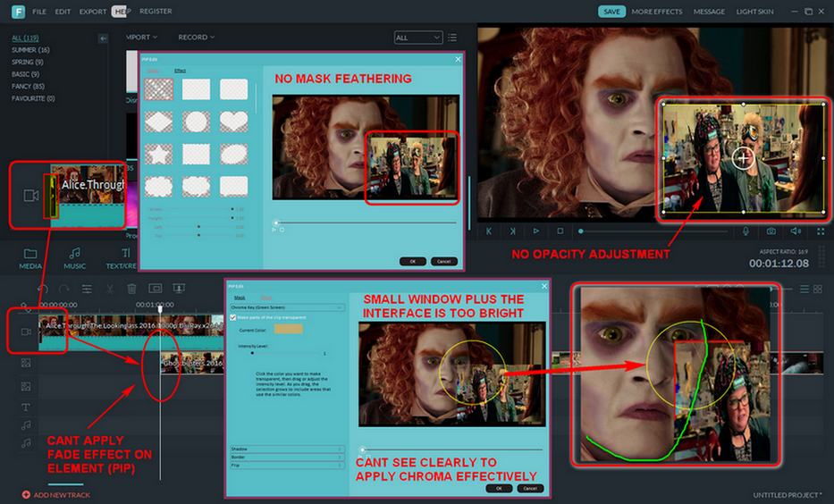
Task: Open the MEDIA library tab
Action: tap(30, 259)
